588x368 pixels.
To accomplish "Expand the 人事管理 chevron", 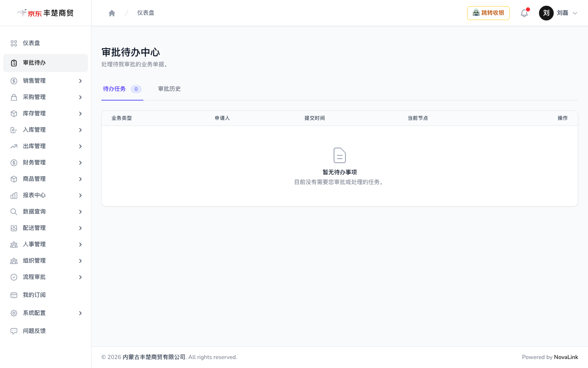I will coord(80,245).
